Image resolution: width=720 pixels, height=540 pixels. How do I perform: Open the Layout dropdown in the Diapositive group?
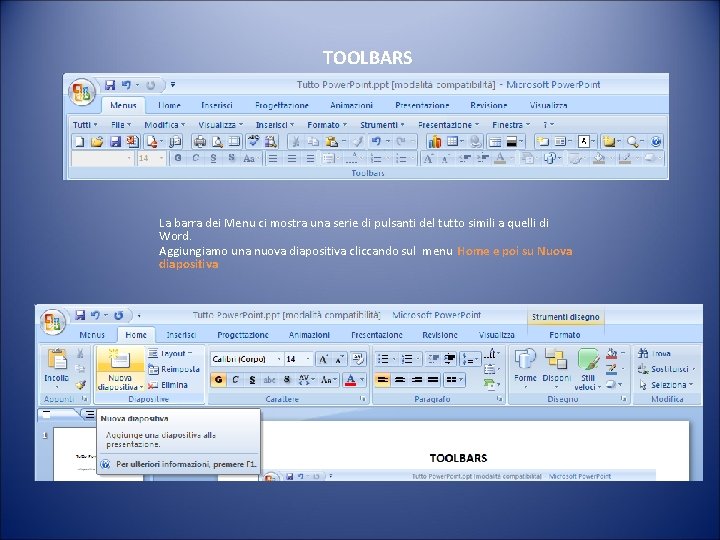click(170, 354)
